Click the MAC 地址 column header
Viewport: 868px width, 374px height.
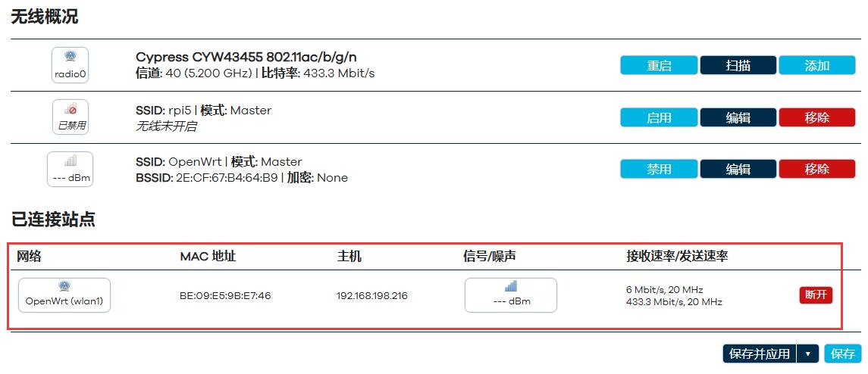point(208,256)
